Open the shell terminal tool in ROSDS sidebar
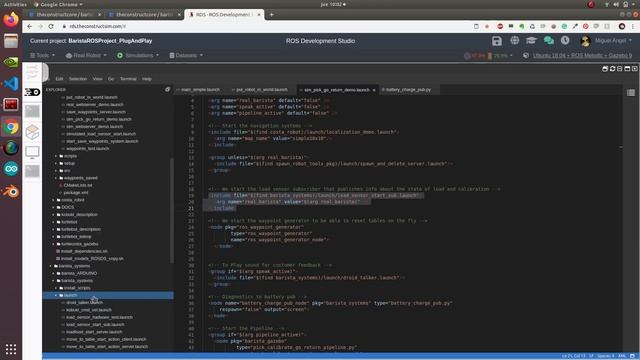The width and height of the screenshot is (640, 360). pos(32,111)
